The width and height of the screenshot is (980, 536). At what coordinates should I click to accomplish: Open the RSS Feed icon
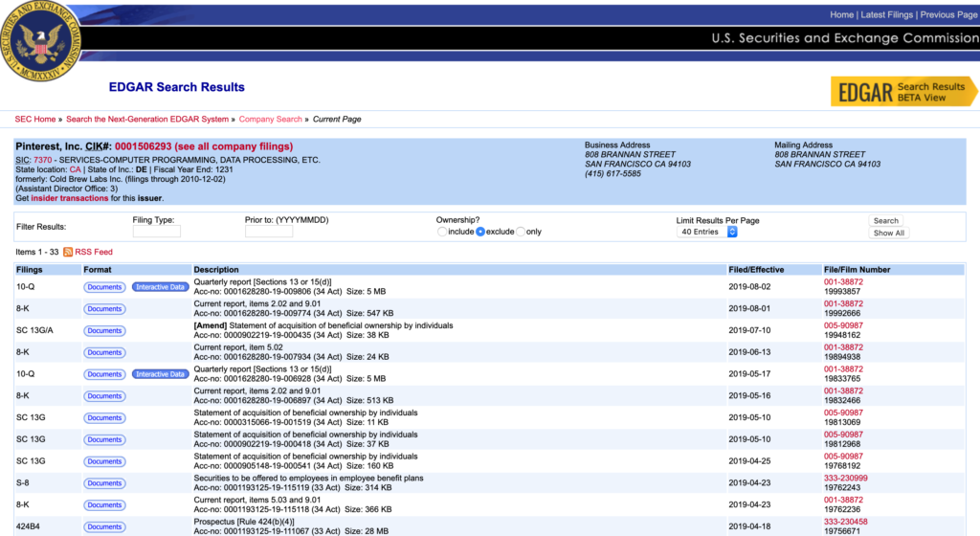click(x=68, y=252)
